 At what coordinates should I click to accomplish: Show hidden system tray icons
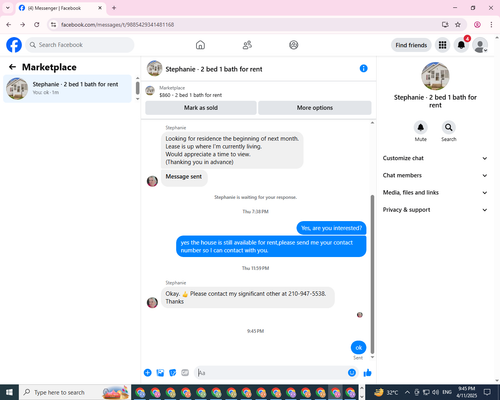coord(407,392)
